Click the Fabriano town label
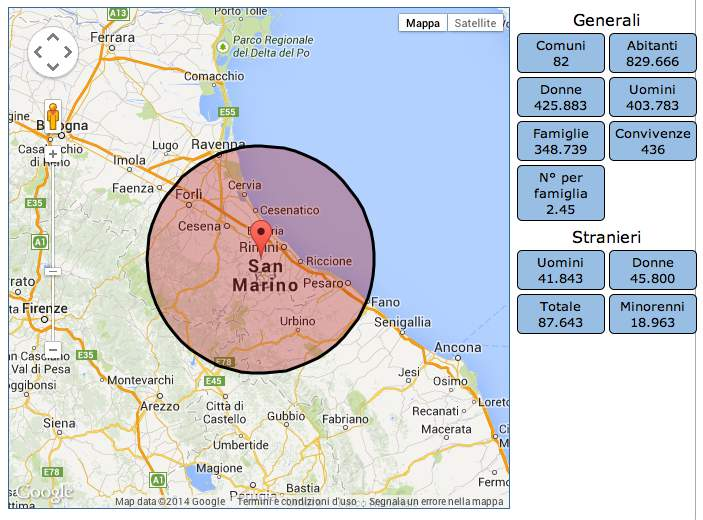 [345, 419]
